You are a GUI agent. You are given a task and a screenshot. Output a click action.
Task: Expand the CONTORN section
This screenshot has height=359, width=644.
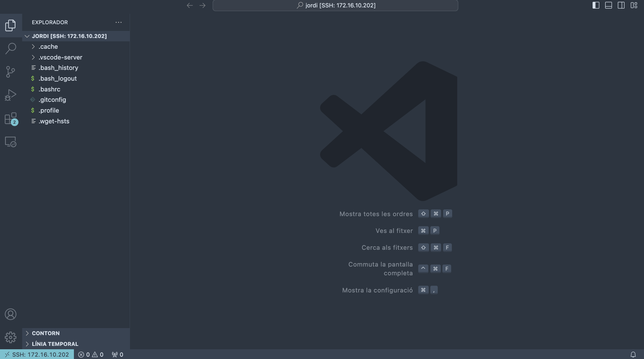point(76,333)
